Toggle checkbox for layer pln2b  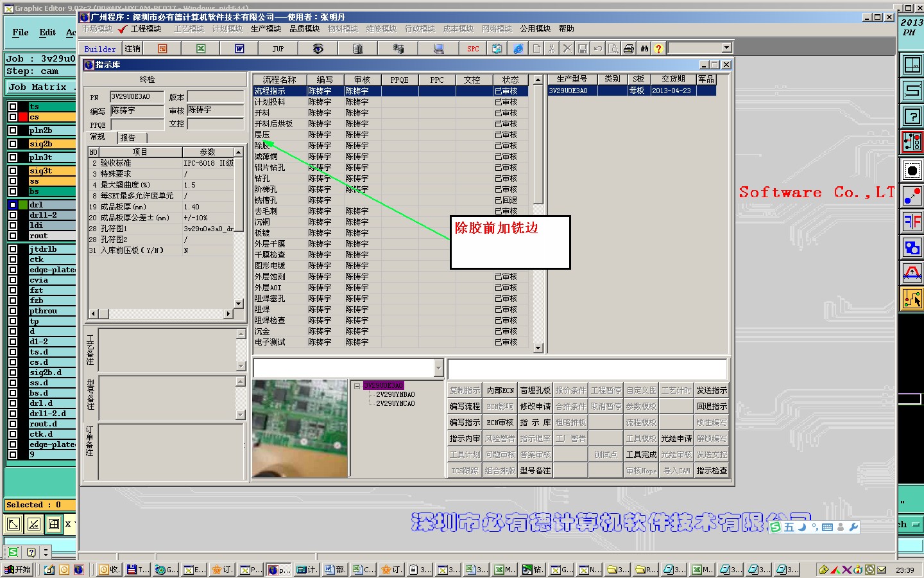[x=13, y=130]
